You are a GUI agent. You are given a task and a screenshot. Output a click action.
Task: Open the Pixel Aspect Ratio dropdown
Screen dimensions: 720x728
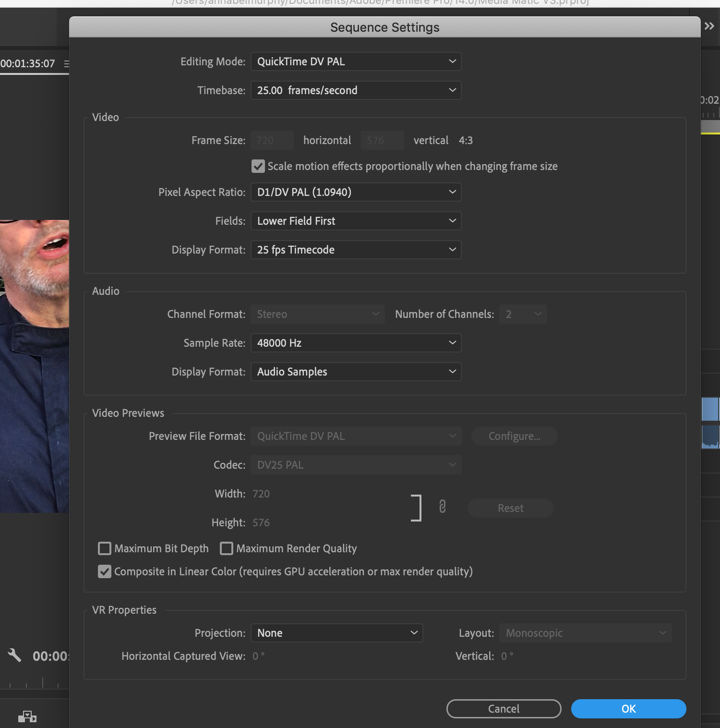click(x=355, y=192)
